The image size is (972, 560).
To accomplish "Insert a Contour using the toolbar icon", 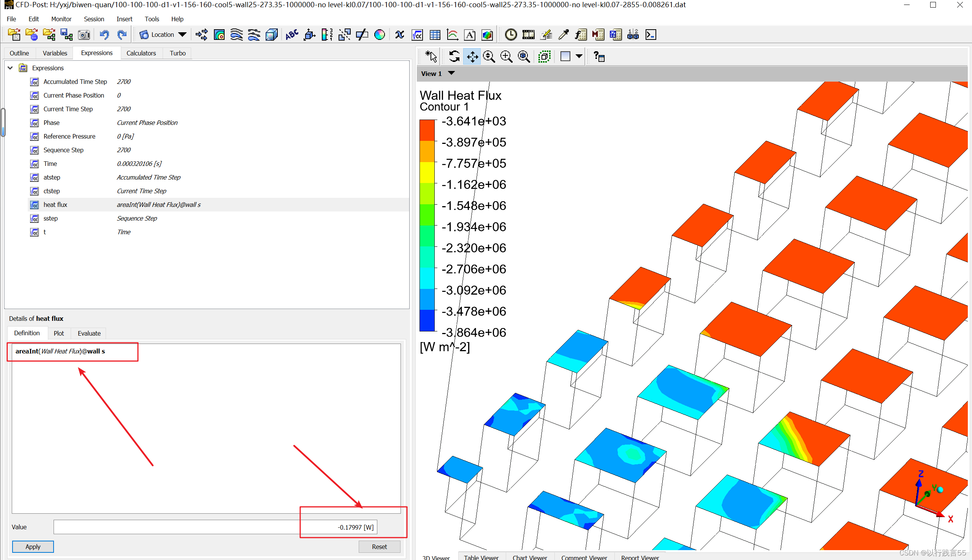I will (x=219, y=35).
